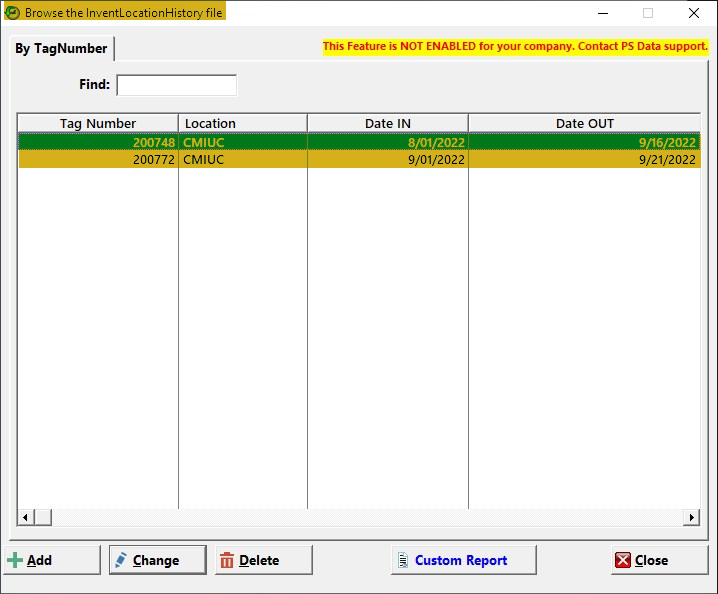
Task: Click the Date IN value 9/01/2022
Action: coord(388,159)
